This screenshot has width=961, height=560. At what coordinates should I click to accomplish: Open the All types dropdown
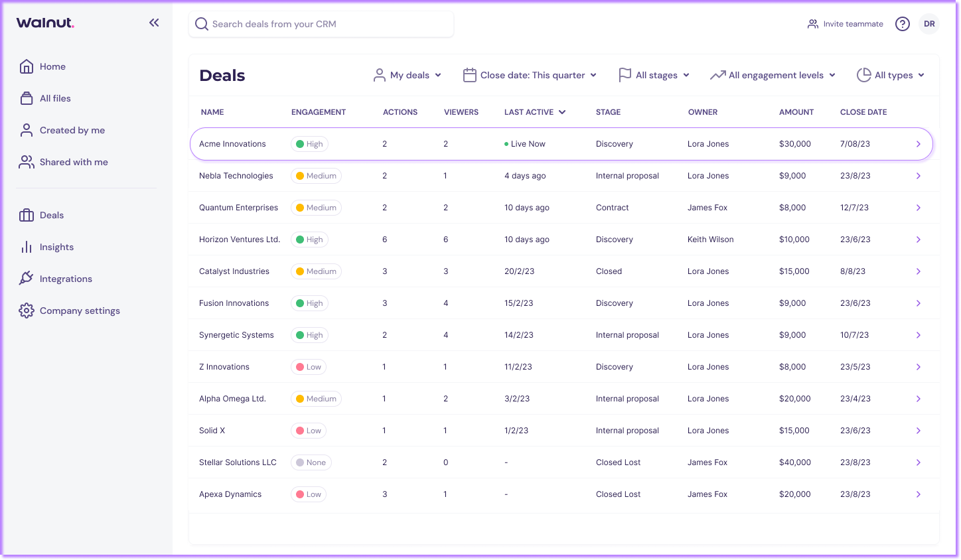click(x=891, y=75)
